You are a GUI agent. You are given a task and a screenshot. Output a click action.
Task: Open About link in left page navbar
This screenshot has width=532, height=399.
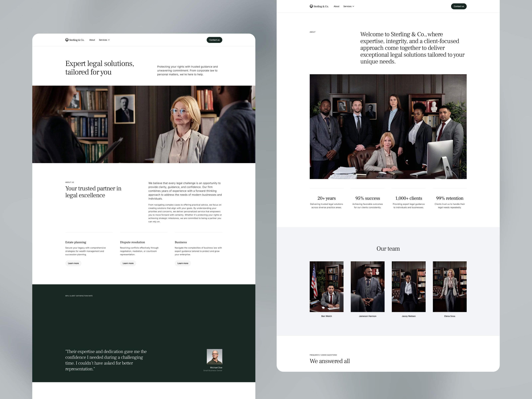point(92,40)
